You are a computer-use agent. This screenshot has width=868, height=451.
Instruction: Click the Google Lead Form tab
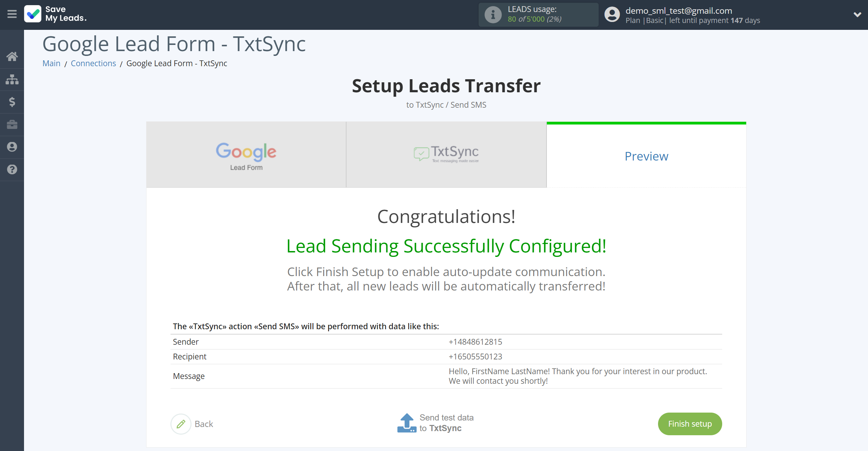click(x=246, y=154)
